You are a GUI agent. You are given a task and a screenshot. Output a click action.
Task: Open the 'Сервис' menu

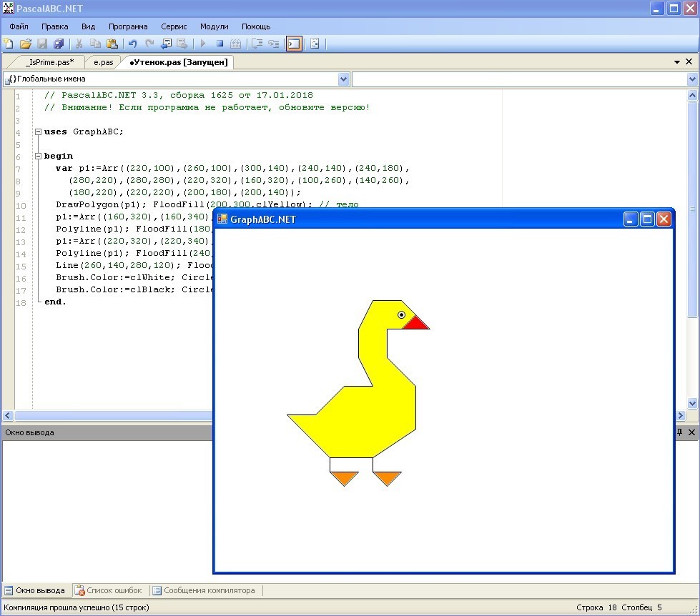click(174, 26)
